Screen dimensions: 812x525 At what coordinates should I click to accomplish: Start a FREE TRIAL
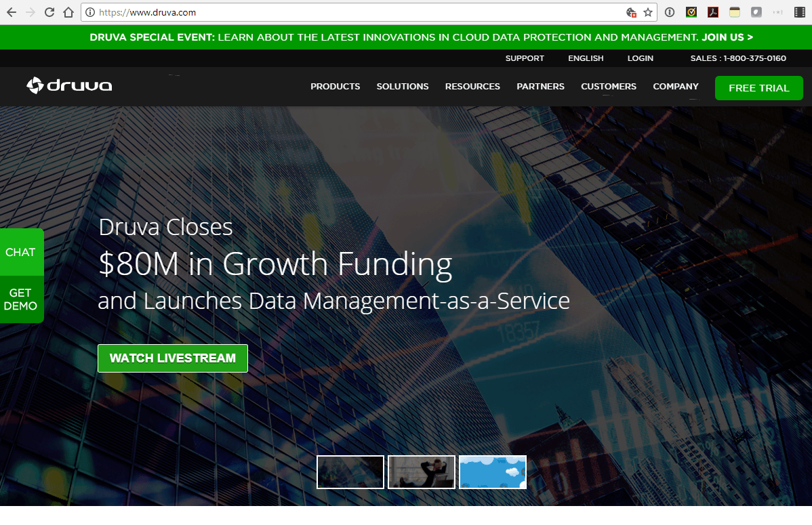(x=758, y=88)
